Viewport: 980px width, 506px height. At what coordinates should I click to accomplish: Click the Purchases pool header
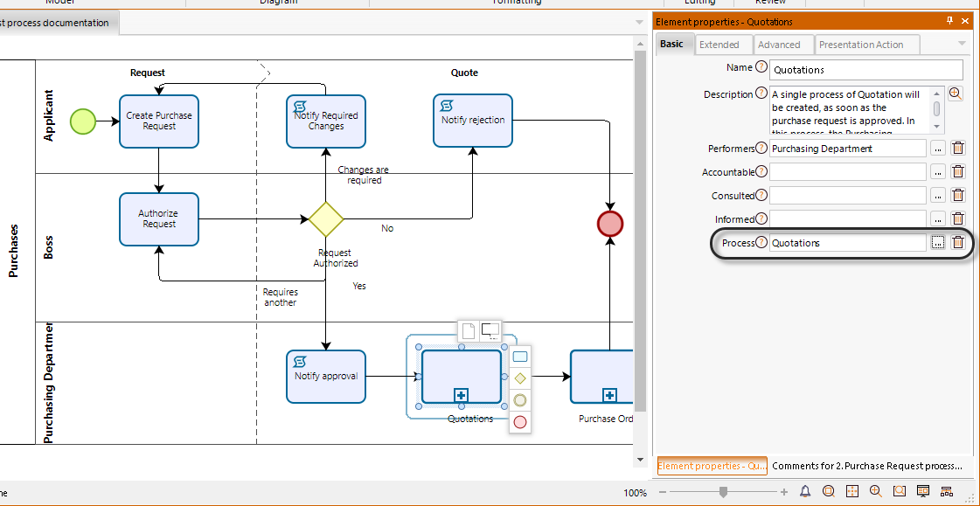point(14,251)
